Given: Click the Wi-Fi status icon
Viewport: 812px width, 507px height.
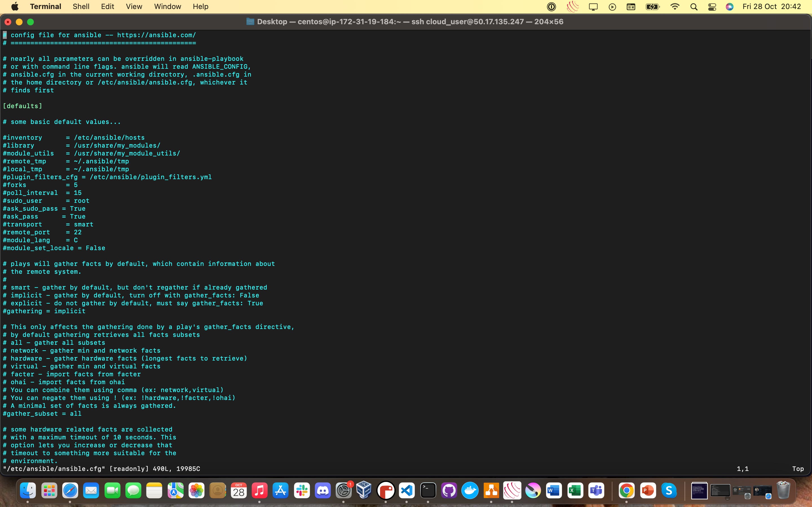Looking at the screenshot, I should 675,7.
